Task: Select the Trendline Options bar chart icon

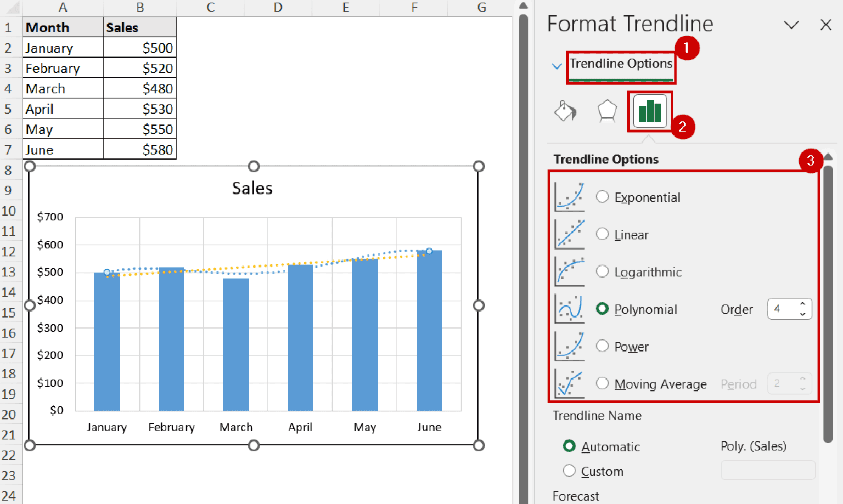Action: point(650,111)
